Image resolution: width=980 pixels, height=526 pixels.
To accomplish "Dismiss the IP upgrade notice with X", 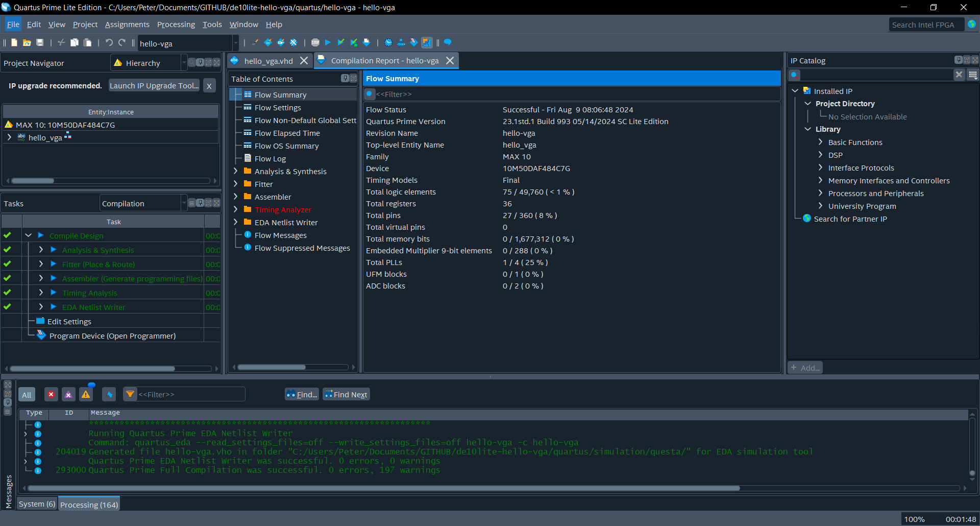I will pos(209,86).
